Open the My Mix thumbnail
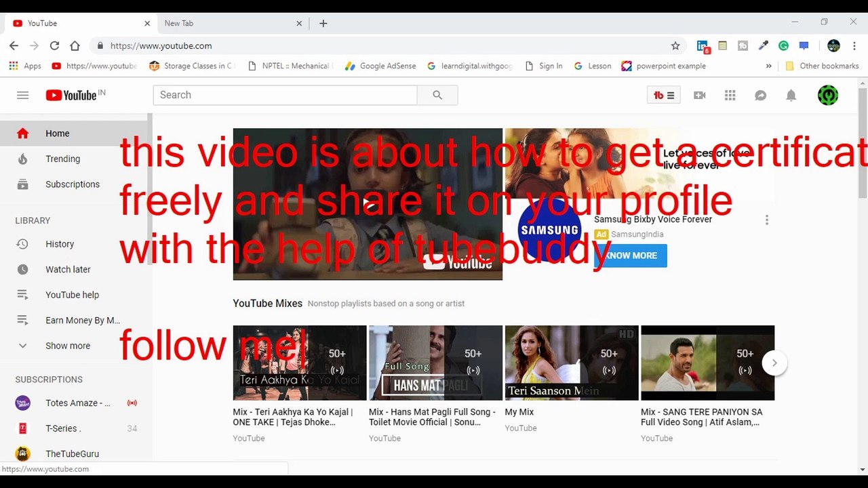Screen dimensions: 868x488 [572, 363]
